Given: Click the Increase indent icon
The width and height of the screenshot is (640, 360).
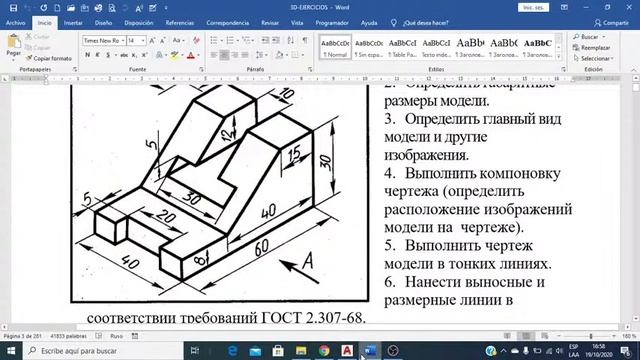Looking at the screenshot, I should click(x=276, y=40).
